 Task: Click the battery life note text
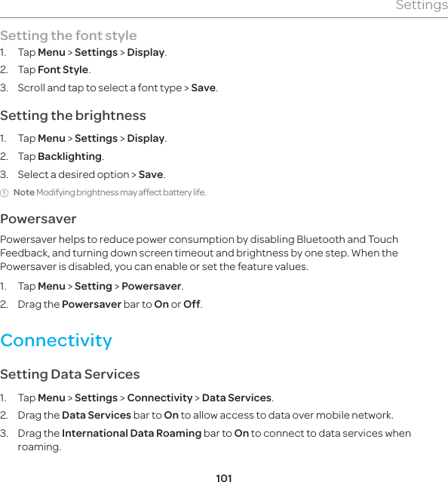click(x=121, y=193)
